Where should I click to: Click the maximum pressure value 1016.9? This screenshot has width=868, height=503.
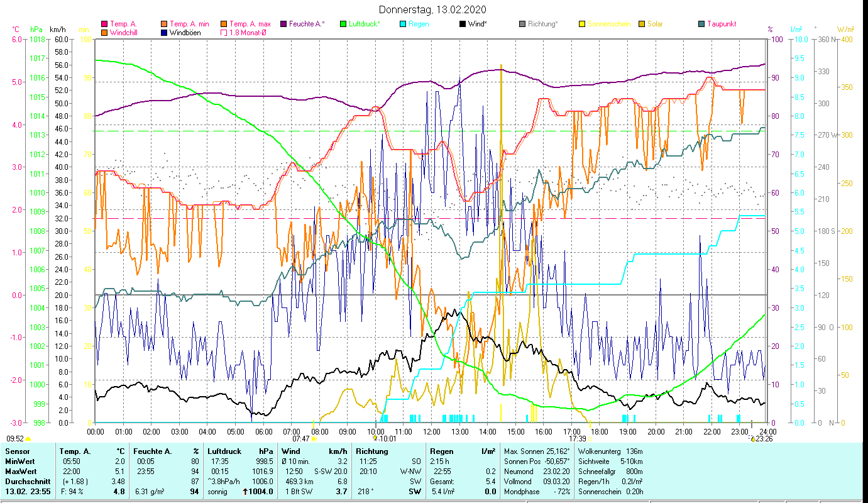coord(262,472)
